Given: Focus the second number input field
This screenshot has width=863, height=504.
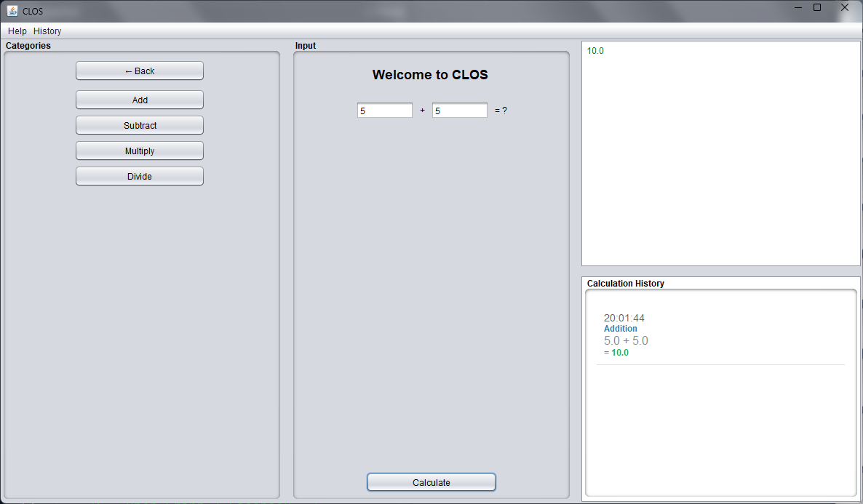Looking at the screenshot, I should coord(459,111).
